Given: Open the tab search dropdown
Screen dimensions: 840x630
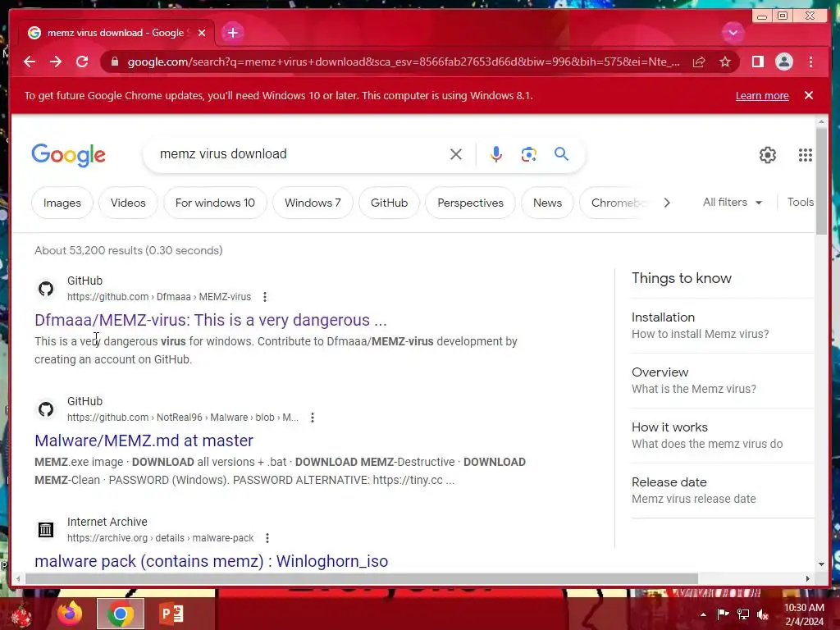Looking at the screenshot, I should coord(733,33).
